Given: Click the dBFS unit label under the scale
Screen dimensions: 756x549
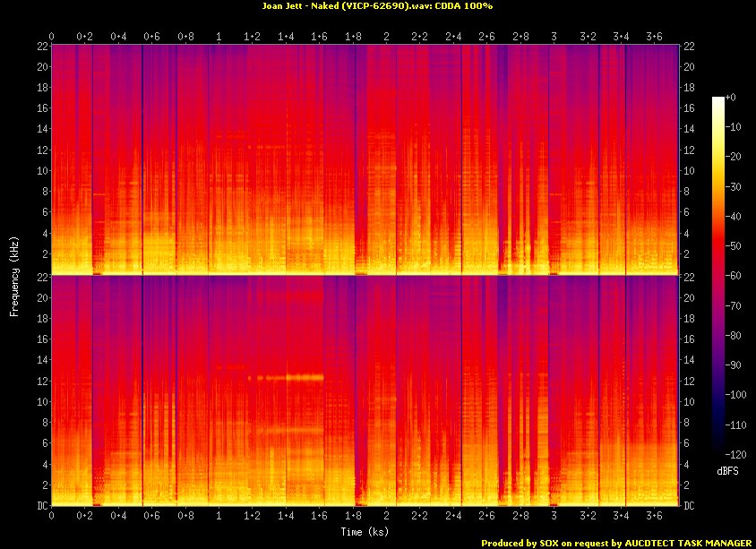Looking at the screenshot, I should point(728,470).
